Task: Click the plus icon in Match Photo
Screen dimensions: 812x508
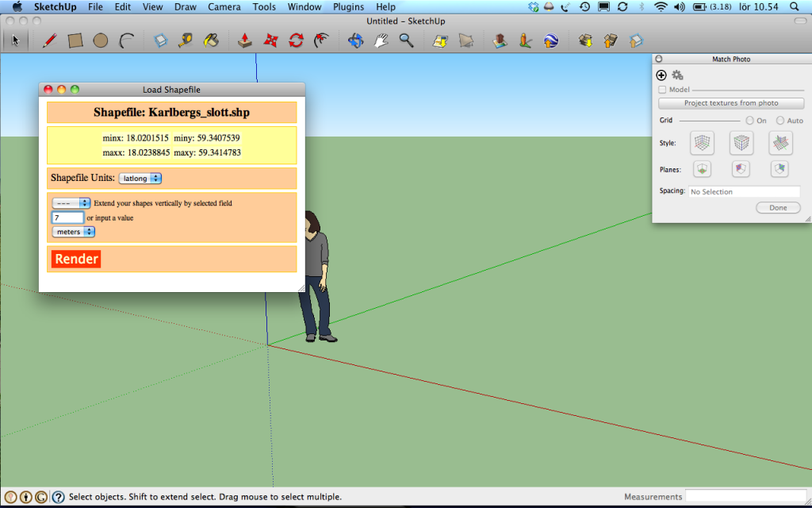Action: [661, 75]
